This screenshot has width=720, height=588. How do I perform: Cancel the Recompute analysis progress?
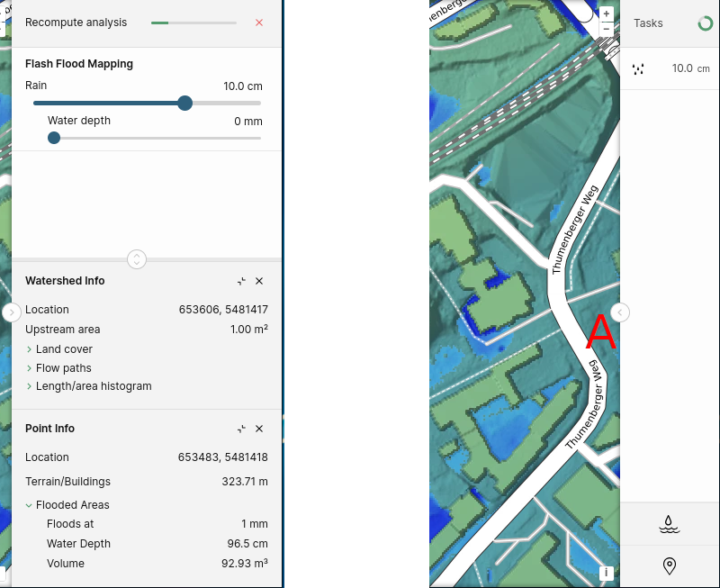coord(259,23)
